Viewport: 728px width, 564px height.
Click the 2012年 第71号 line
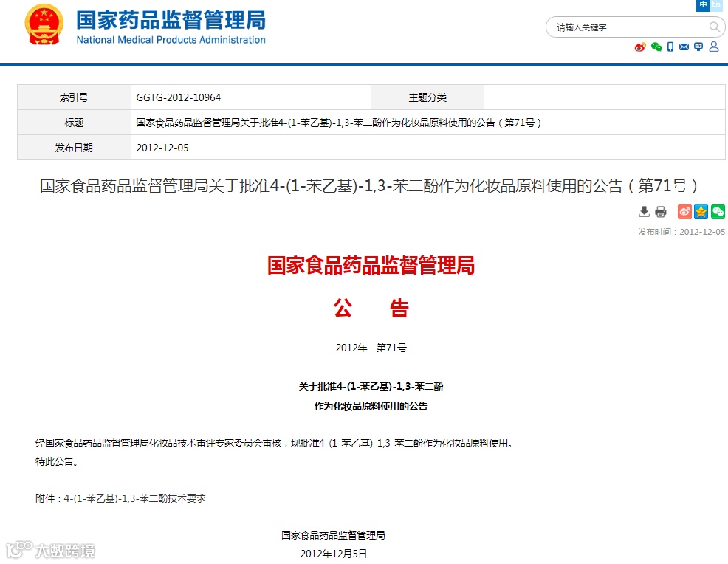pos(371,348)
